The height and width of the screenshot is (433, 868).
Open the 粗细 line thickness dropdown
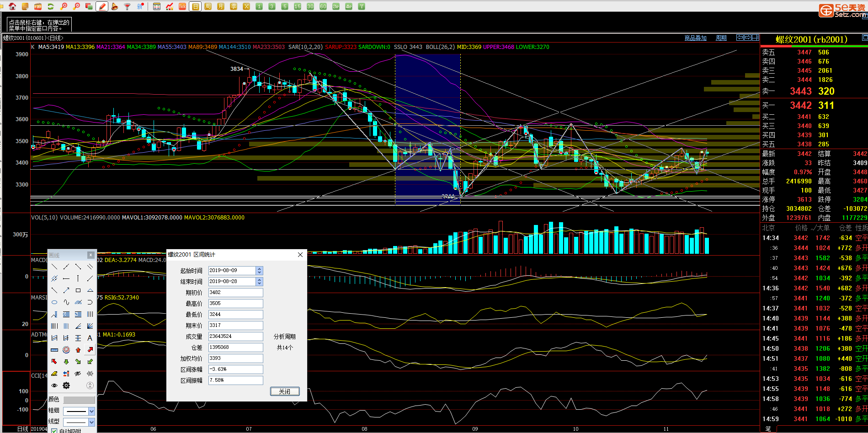(x=91, y=411)
